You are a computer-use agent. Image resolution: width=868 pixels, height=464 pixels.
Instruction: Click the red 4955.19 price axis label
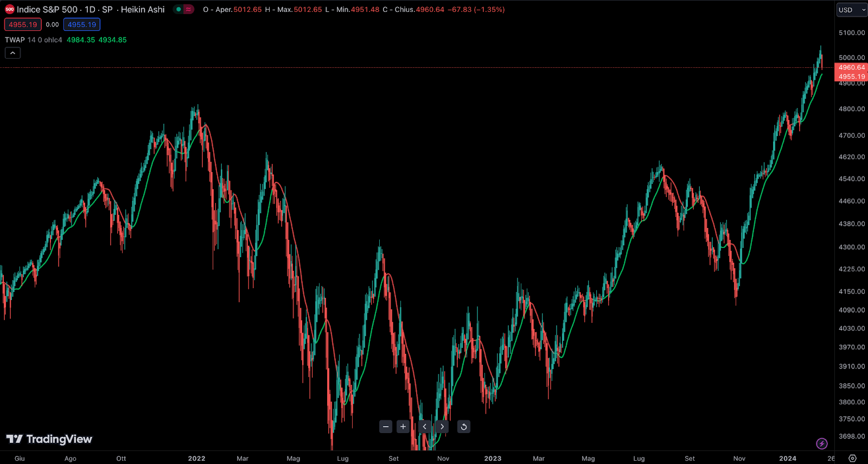(851, 77)
